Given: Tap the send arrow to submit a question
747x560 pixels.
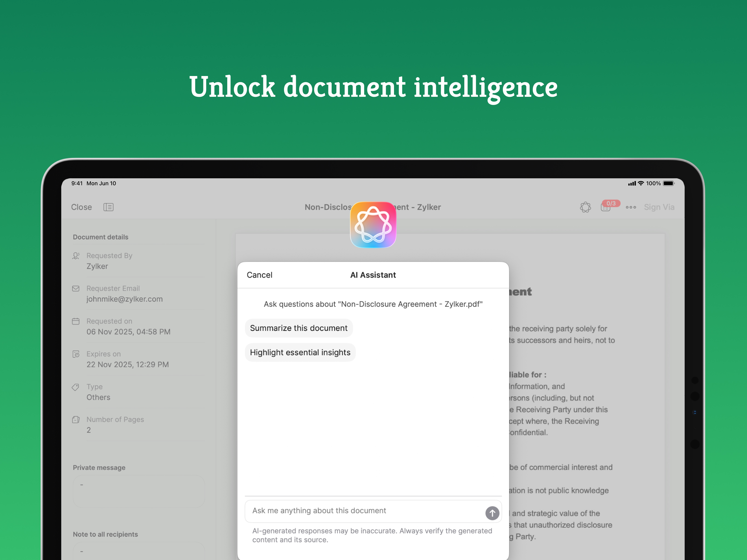Looking at the screenshot, I should tap(492, 513).
